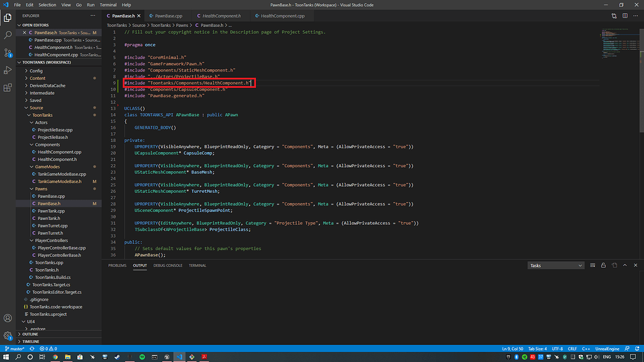Click the master branch status bar button
Image resolution: width=644 pixels, height=362 pixels.
(x=14, y=348)
